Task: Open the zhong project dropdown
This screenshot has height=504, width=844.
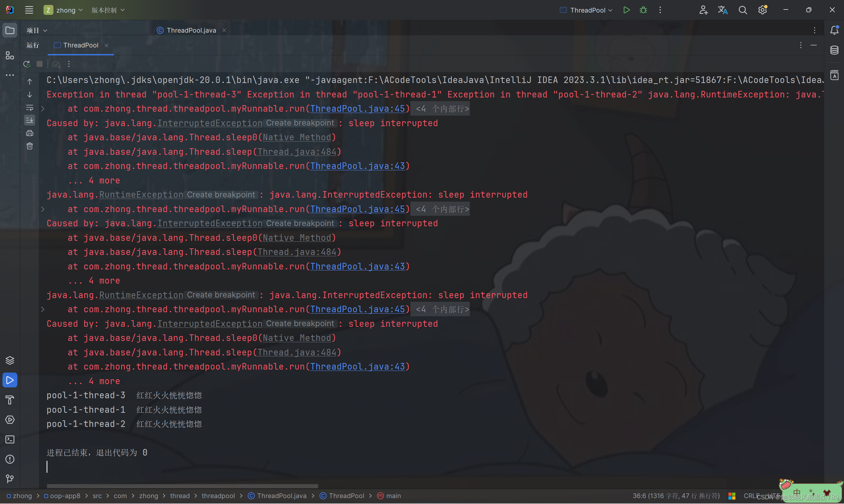Action: (63, 10)
